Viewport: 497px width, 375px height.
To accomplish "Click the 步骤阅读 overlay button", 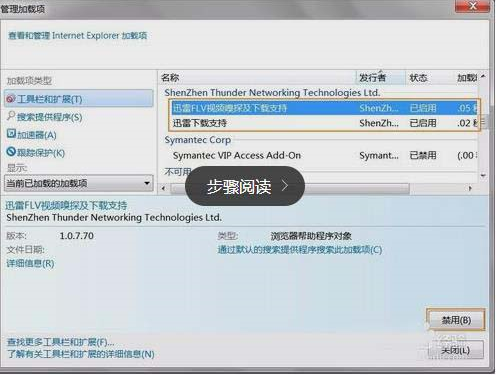I will tap(245, 186).
